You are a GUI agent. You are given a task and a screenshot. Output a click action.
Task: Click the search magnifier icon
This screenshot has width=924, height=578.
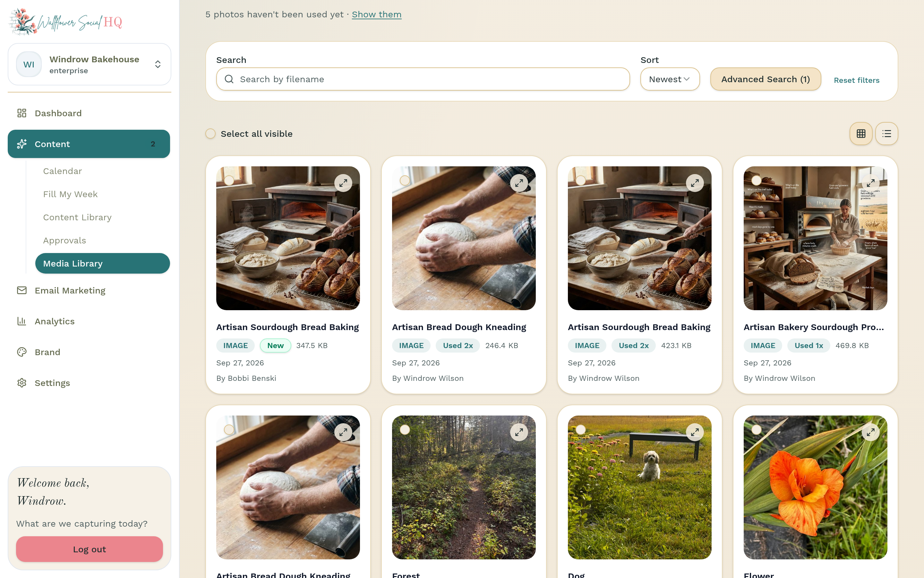(x=229, y=79)
